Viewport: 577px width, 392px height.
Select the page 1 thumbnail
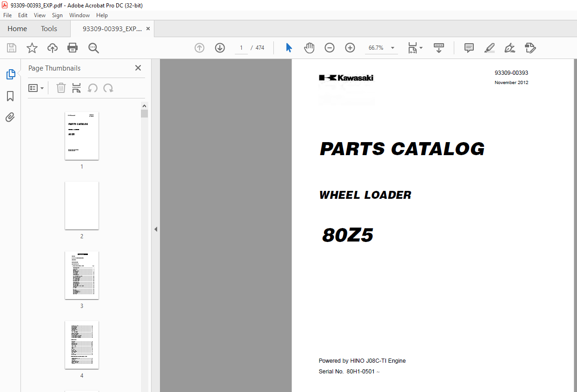pos(82,136)
